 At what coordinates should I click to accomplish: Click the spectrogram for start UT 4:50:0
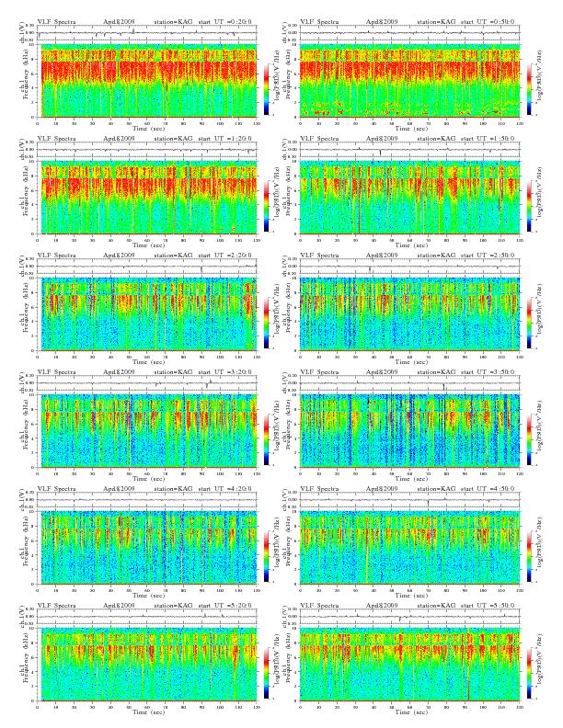[x=409, y=548]
